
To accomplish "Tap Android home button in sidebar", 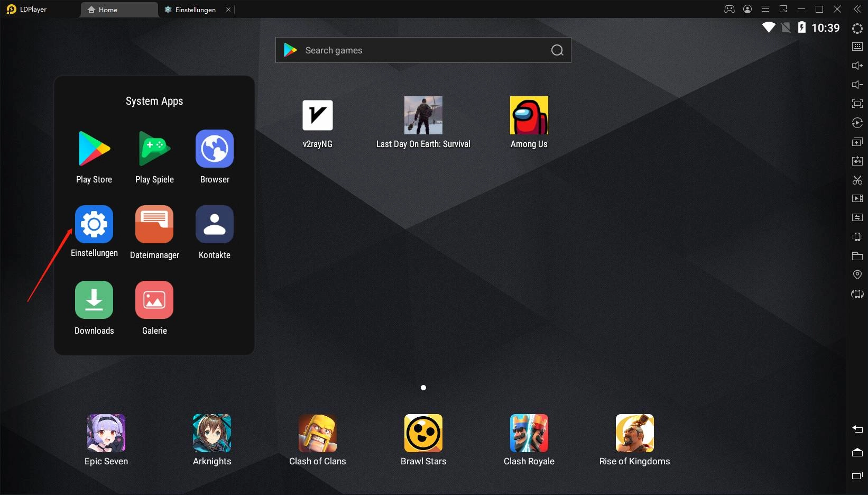I will [x=857, y=452].
